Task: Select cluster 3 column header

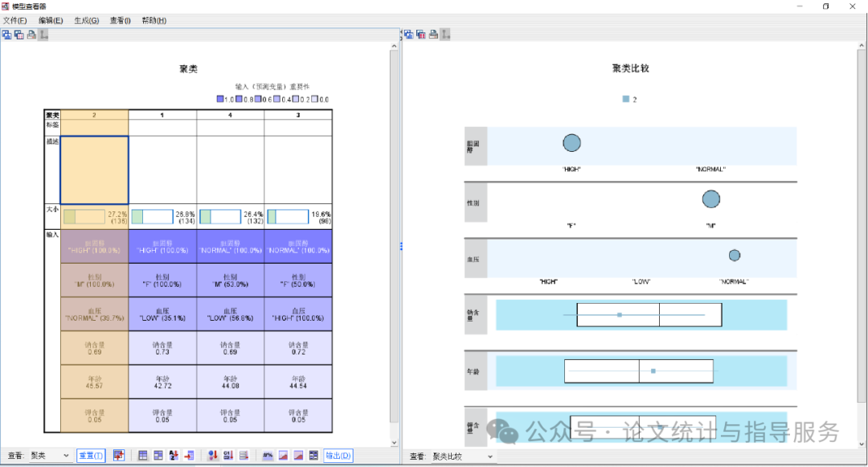Action: 298,115
